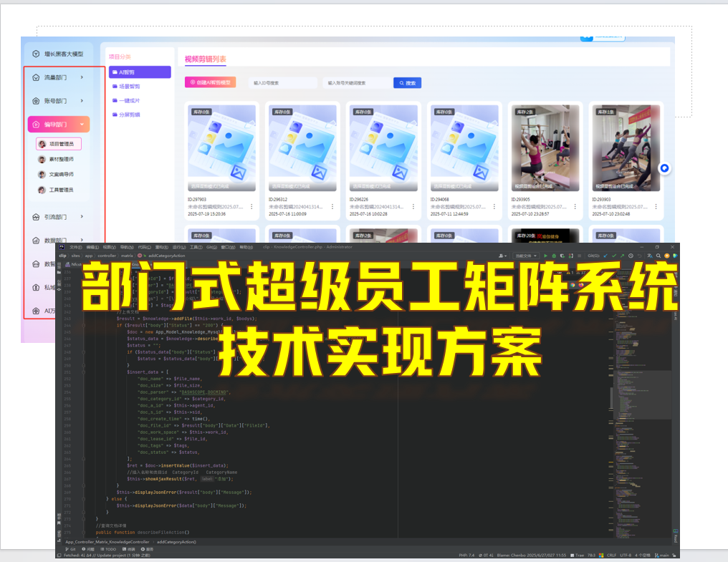Click the green Run icon in IDE

point(545,256)
